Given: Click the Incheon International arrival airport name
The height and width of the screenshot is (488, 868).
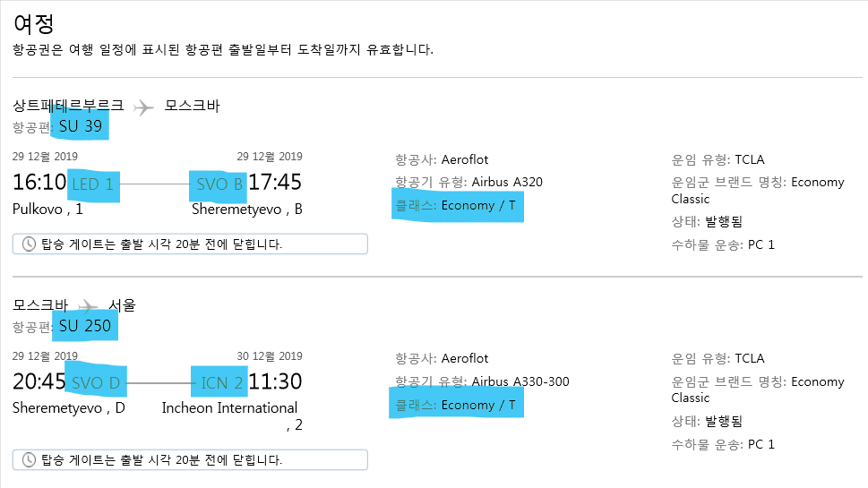Looking at the screenshot, I should pos(229,407).
